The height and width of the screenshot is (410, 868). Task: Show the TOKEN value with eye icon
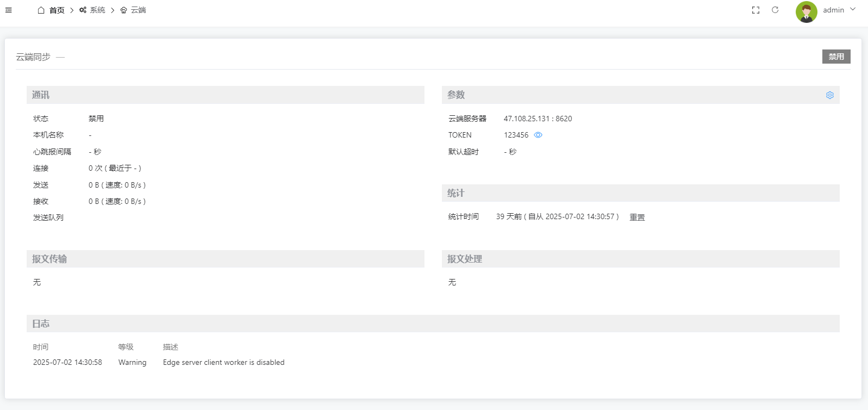point(538,135)
